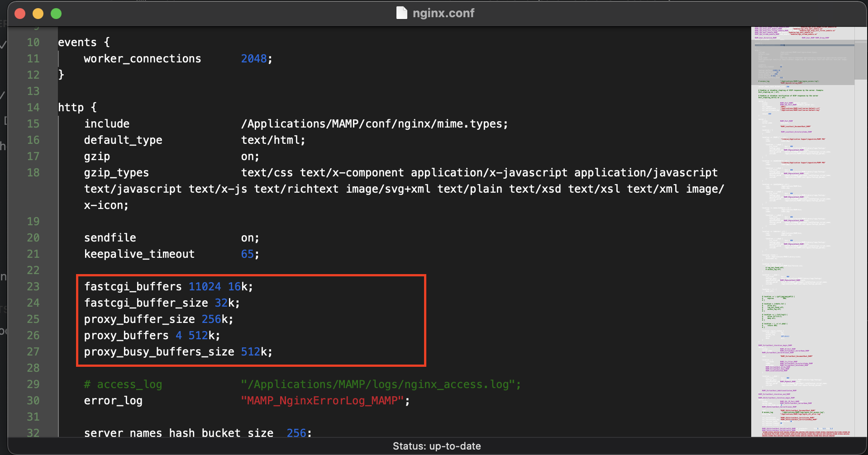Screen dimensions: 868x455
Task: Click the proxy_buffers directive on line 26
Action: [126, 336]
